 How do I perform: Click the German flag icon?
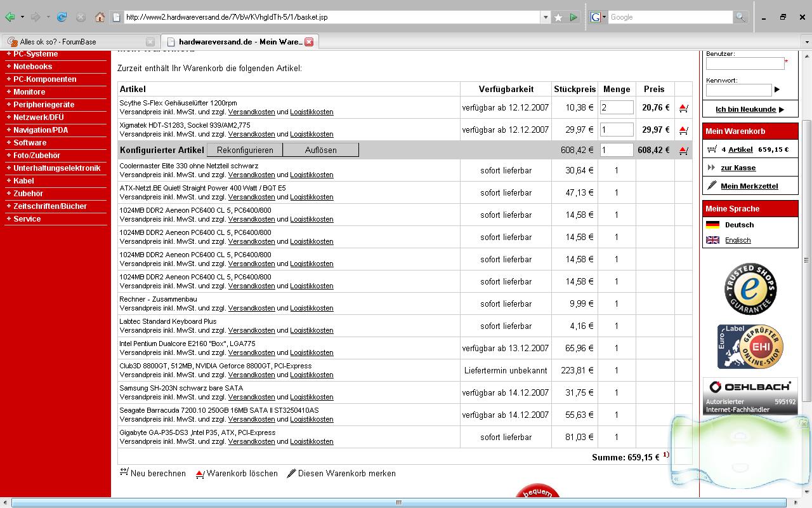[x=712, y=225]
